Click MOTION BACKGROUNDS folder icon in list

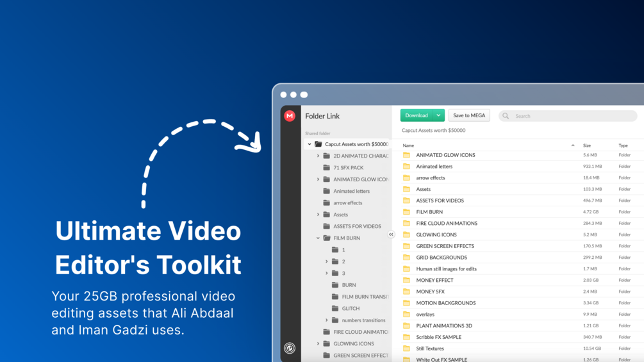[x=406, y=303]
